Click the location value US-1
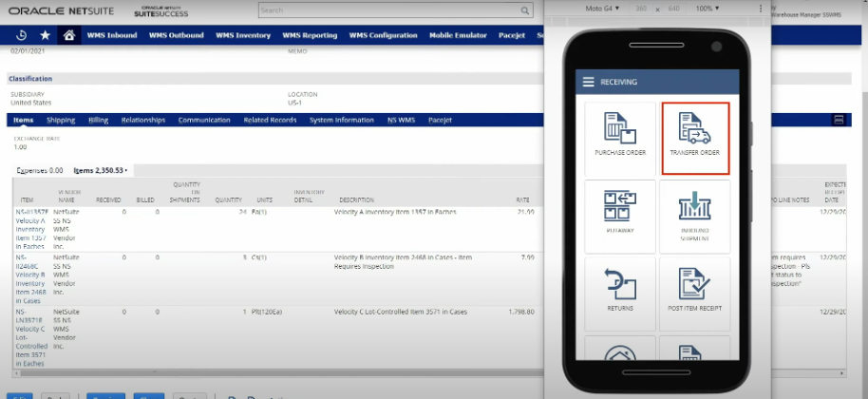The height and width of the screenshot is (399, 868). point(295,103)
